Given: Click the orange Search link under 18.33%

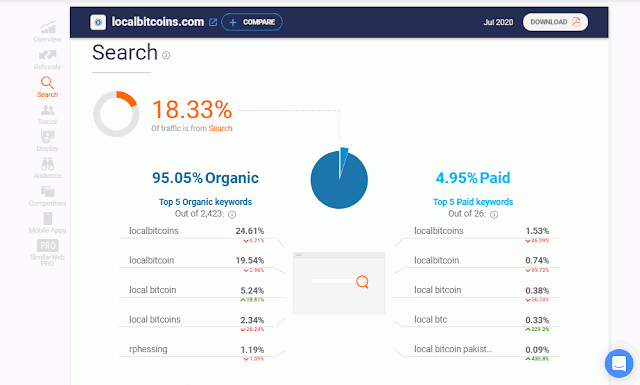Looking at the screenshot, I should (220, 128).
